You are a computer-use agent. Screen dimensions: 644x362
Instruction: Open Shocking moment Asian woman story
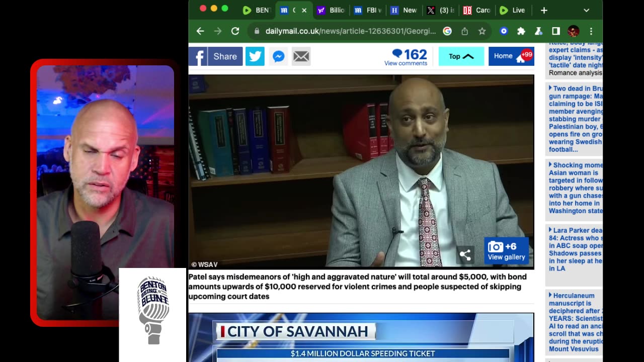[576, 188]
